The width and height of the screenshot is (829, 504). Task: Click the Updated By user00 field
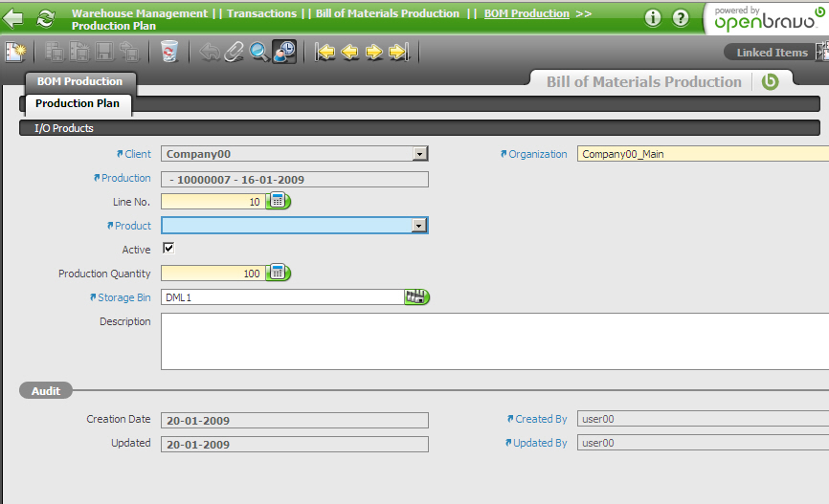click(x=704, y=443)
